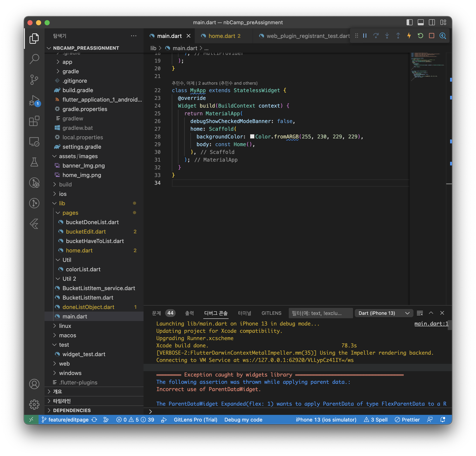Open Explorer more actions ellipsis
476x456 pixels.
(134, 36)
